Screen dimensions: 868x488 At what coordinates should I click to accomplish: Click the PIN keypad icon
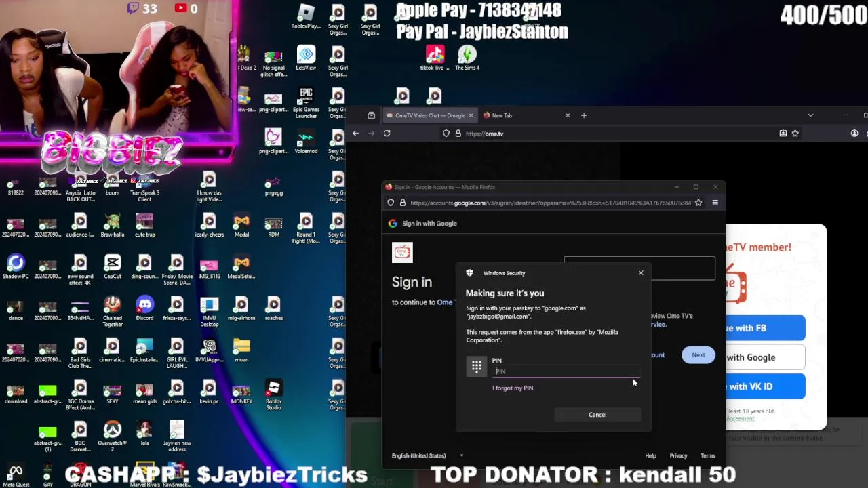(477, 367)
